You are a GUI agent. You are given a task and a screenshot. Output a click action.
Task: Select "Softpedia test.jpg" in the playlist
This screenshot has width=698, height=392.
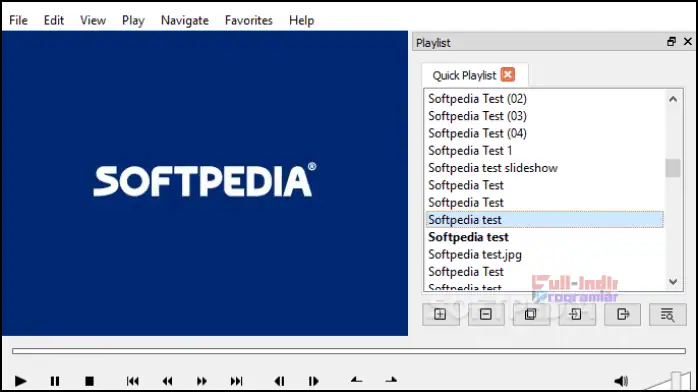545,255
